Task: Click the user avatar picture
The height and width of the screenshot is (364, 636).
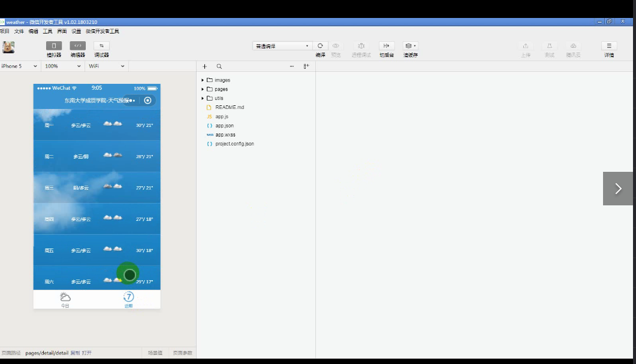Action: (8, 47)
